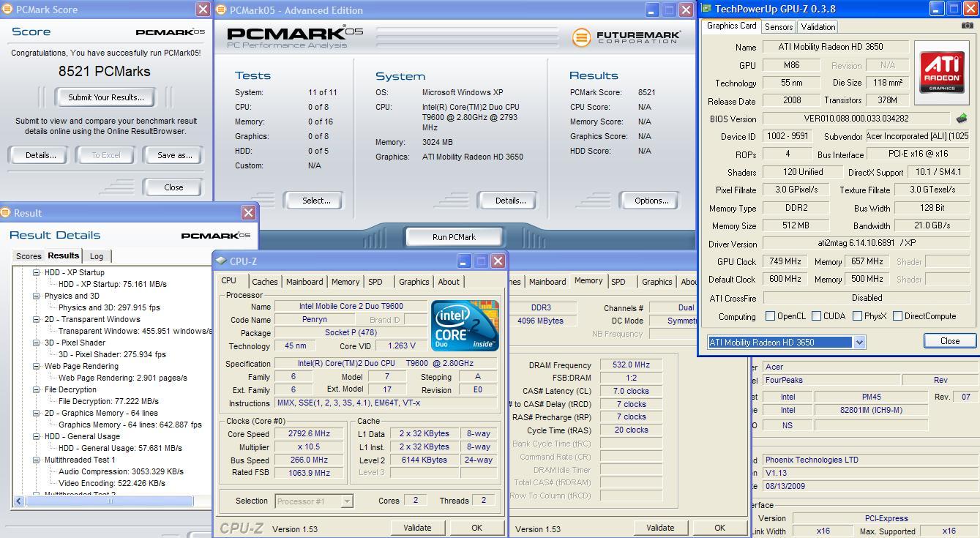980x538 pixels.
Task: Close the Result window
Action: [248, 213]
